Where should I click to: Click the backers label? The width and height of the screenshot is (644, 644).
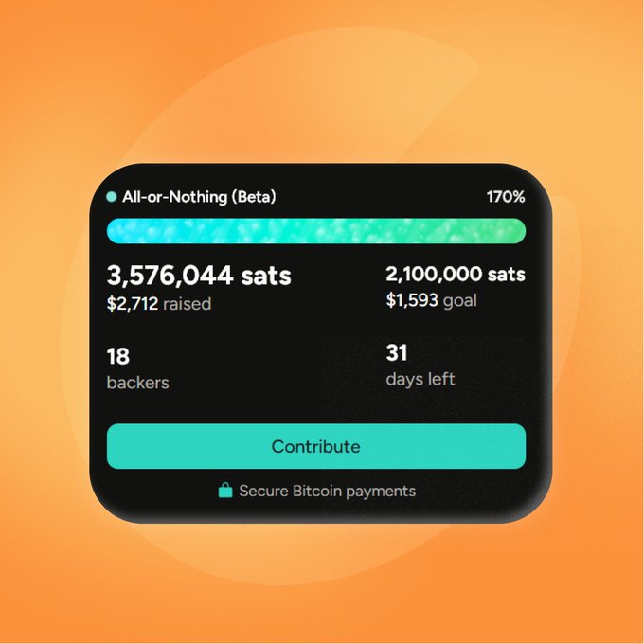[138, 383]
